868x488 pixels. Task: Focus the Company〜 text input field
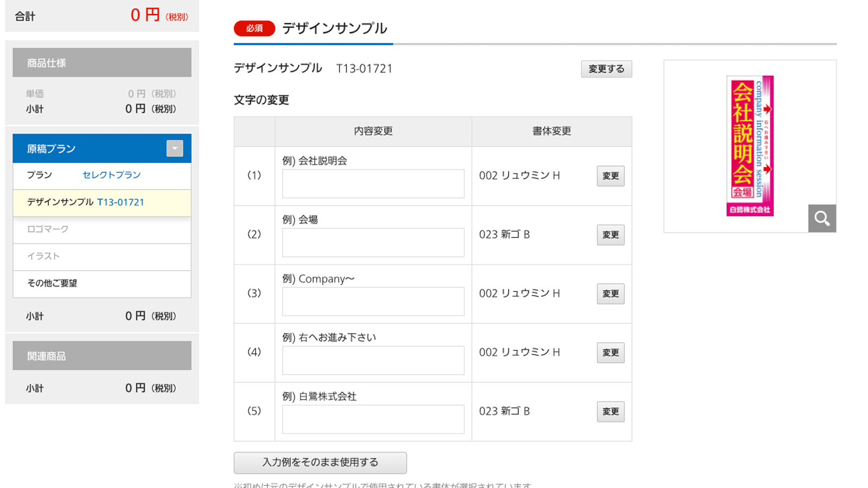pos(373,301)
